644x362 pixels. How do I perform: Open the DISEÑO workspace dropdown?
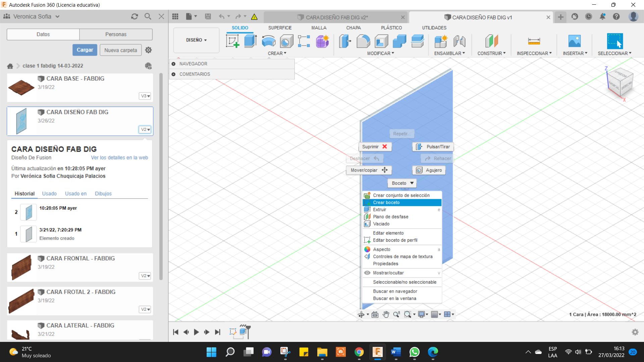(x=196, y=40)
